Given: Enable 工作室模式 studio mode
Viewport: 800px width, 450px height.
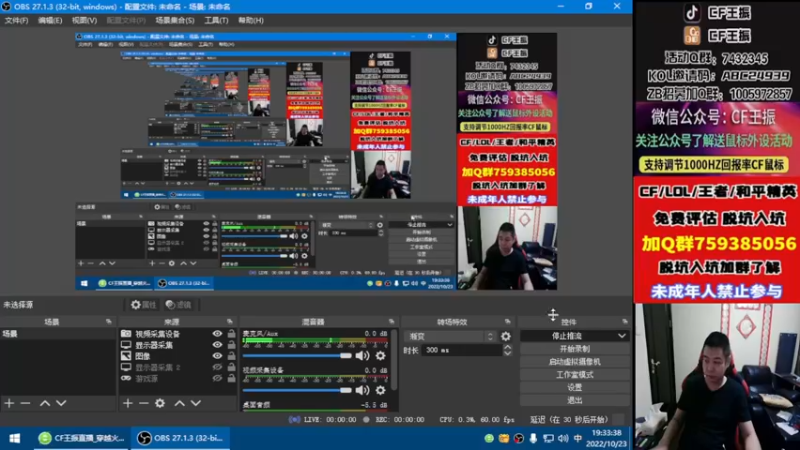Looking at the screenshot, I should coord(574,374).
